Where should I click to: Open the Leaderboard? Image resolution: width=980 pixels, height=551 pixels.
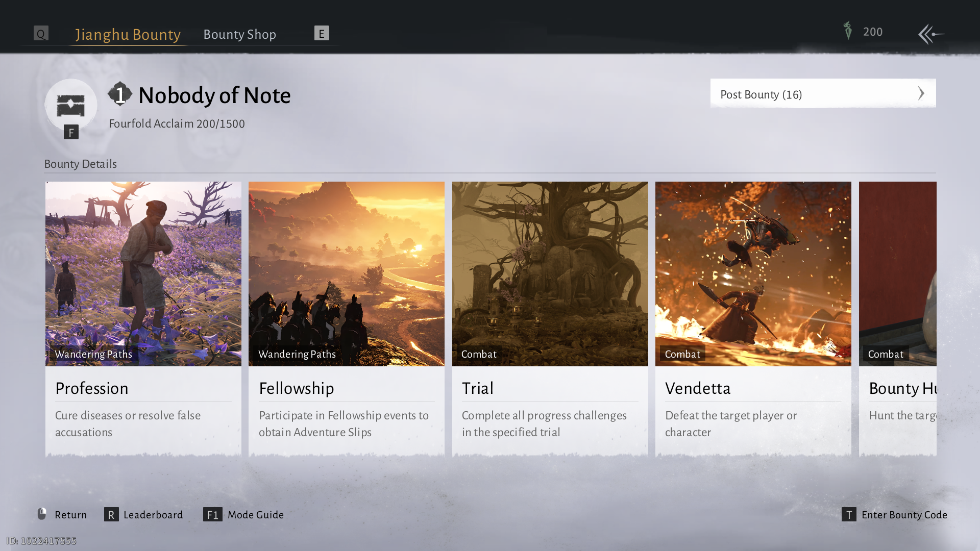click(x=153, y=515)
